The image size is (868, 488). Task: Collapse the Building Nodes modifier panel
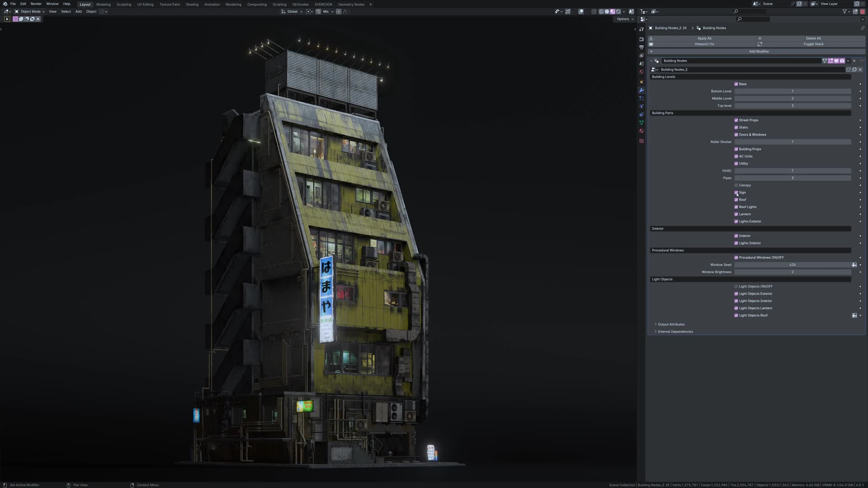click(x=651, y=61)
